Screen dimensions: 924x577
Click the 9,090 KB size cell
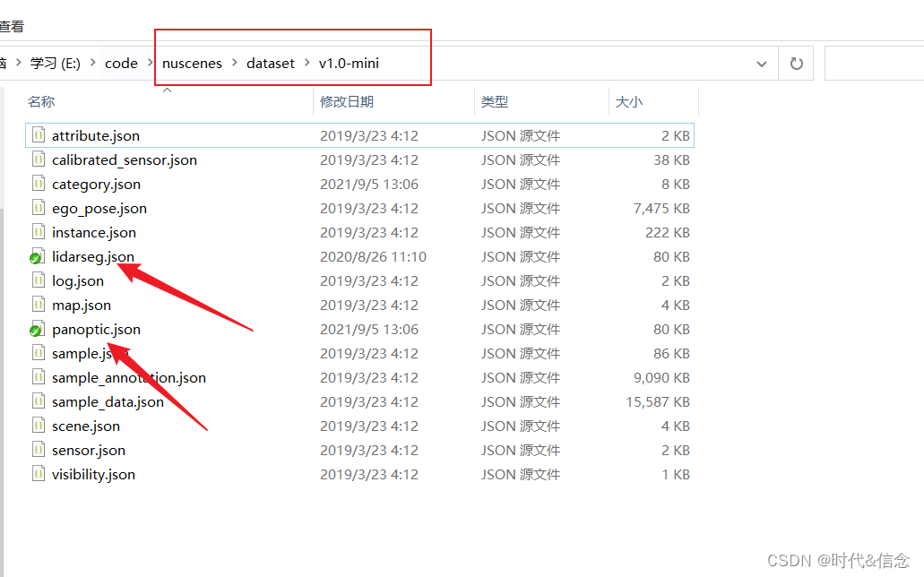pyautogui.click(x=661, y=377)
